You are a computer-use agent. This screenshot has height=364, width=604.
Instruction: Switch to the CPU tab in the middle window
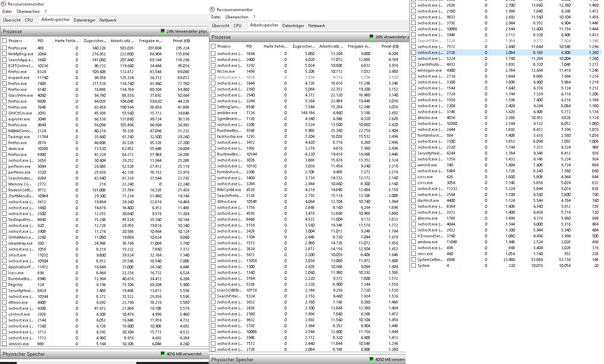pyautogui.click(x=238, y=26)
